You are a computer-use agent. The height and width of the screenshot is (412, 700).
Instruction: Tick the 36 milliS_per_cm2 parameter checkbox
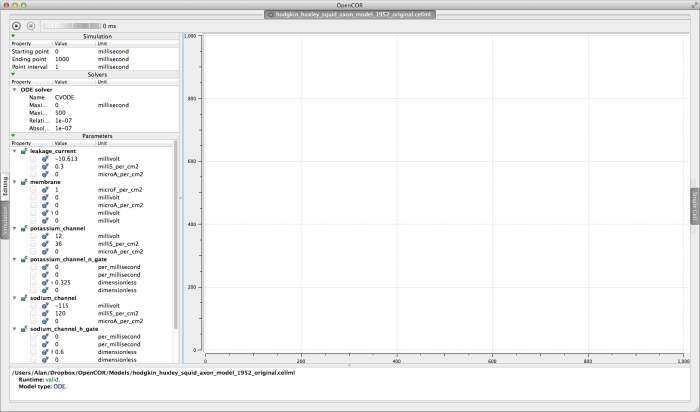(33, 243)
